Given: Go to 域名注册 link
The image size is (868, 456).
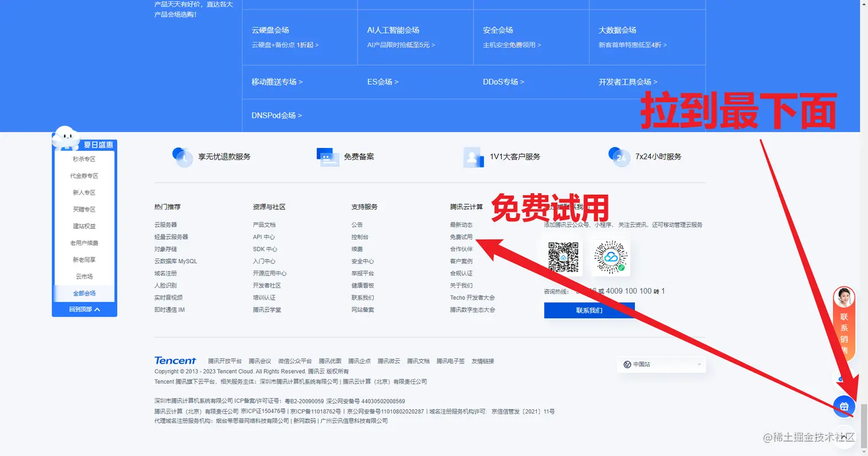Looking at the screenshot, I should pyautogui.click(x=165, y=274).
